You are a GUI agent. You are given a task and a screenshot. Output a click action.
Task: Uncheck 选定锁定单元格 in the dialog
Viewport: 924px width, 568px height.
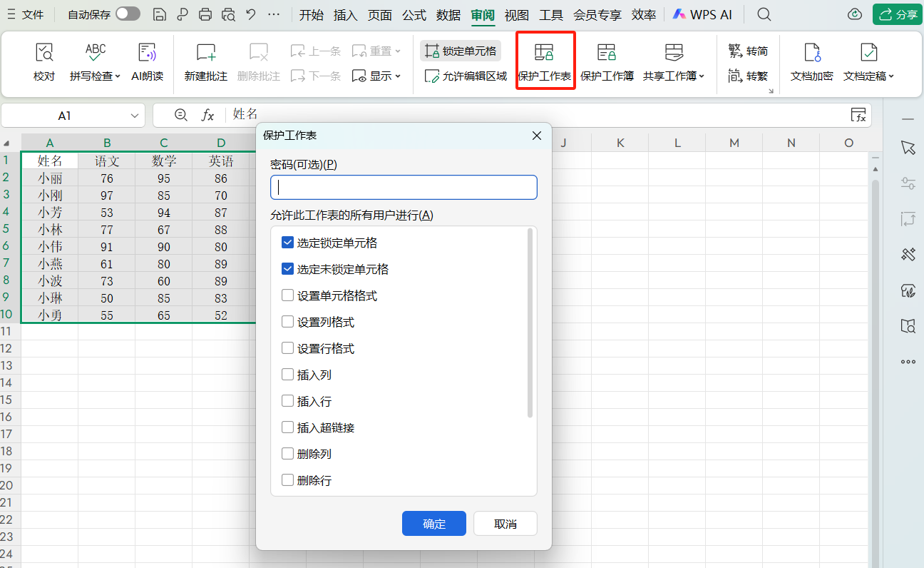coord(288,242)
